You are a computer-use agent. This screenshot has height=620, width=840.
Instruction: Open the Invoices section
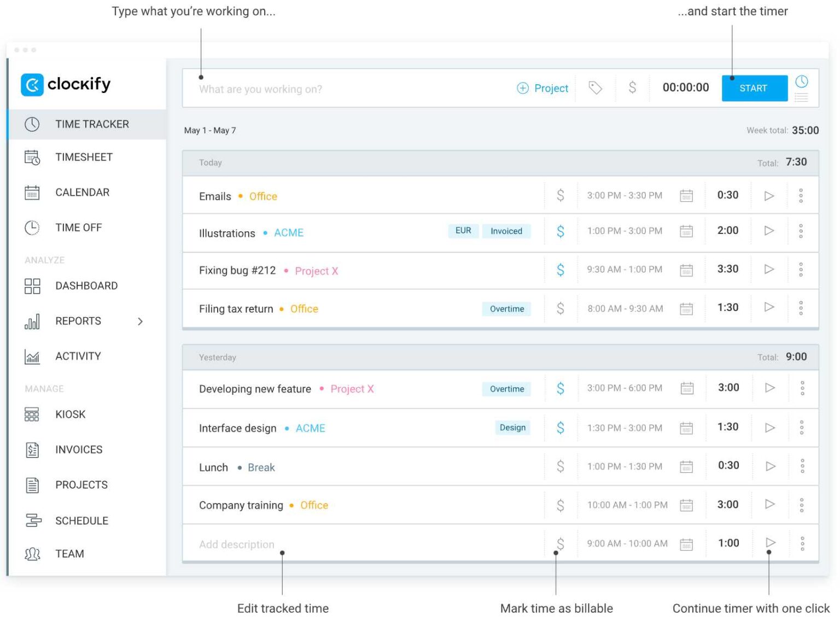point(78,449)
